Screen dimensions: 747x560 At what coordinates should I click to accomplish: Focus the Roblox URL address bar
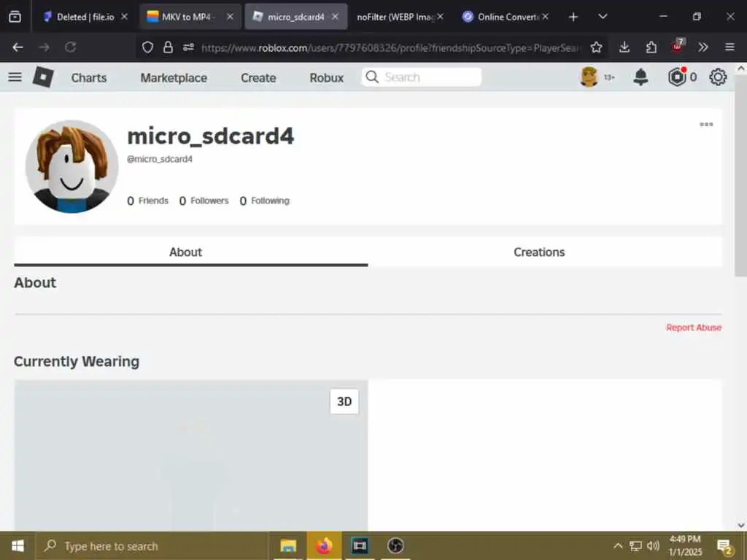(x=391, y=47)
